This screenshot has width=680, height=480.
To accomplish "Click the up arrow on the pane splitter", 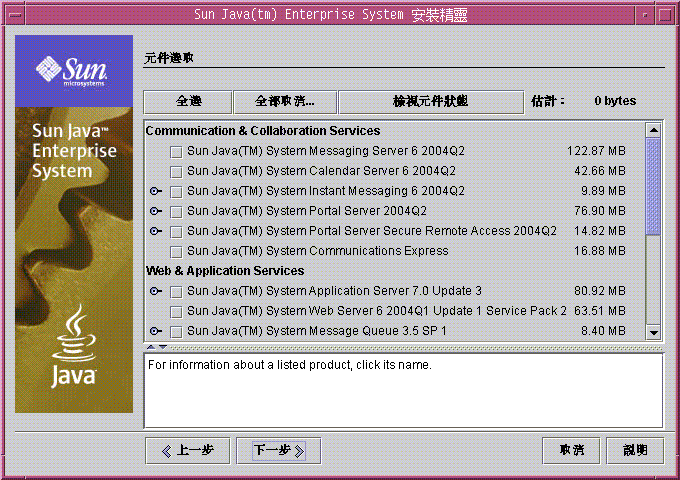I will (x=150, y=347).
